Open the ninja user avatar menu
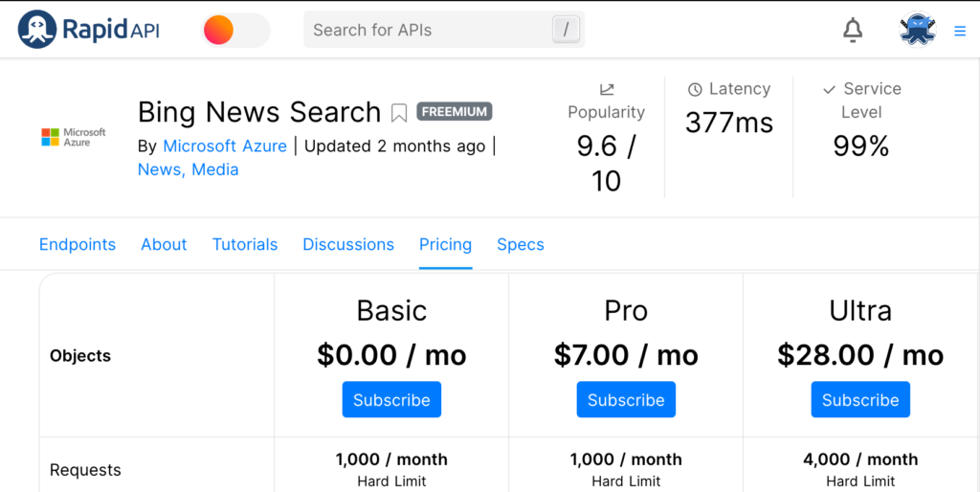Image resolution: width=980 pixels, height=492 pixels. (918, 30)
